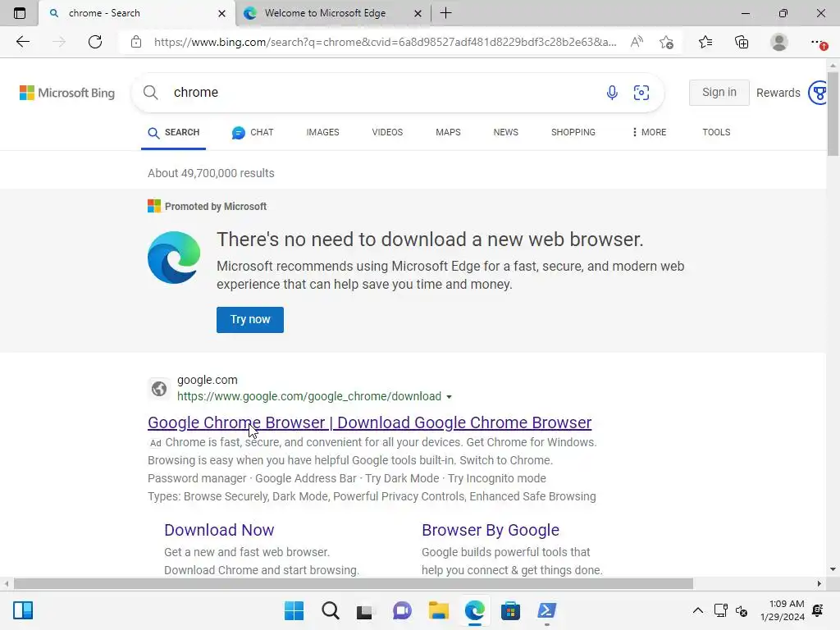Click the Rewards trophy icon
This screenshot has width=840, height=630.
coord(819,93)
